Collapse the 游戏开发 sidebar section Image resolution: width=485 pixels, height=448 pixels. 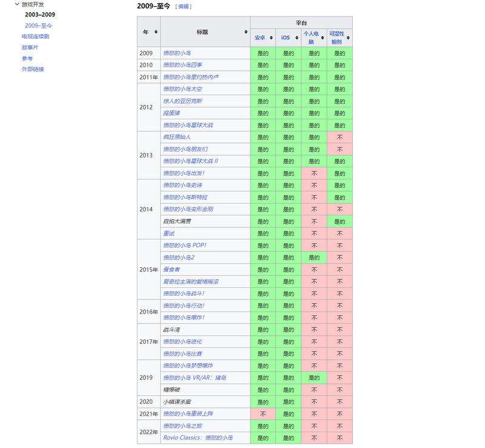(x=17, y=4)
